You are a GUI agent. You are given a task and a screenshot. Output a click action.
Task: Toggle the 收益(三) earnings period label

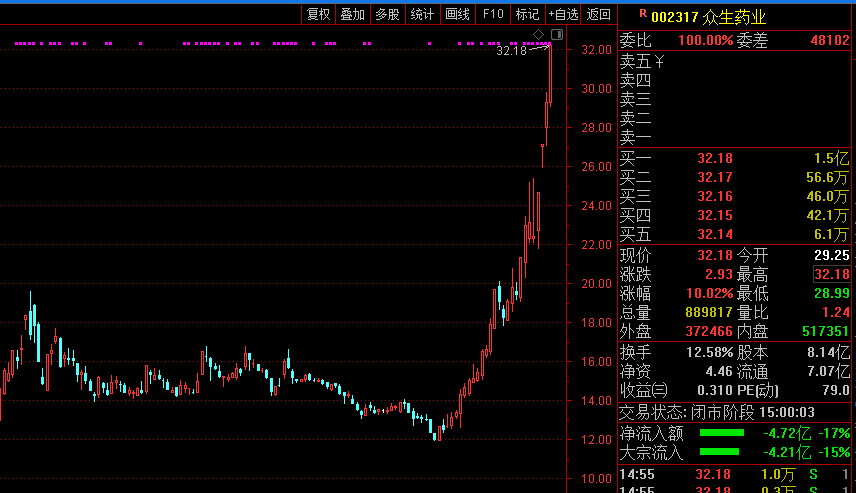[643, 390]
